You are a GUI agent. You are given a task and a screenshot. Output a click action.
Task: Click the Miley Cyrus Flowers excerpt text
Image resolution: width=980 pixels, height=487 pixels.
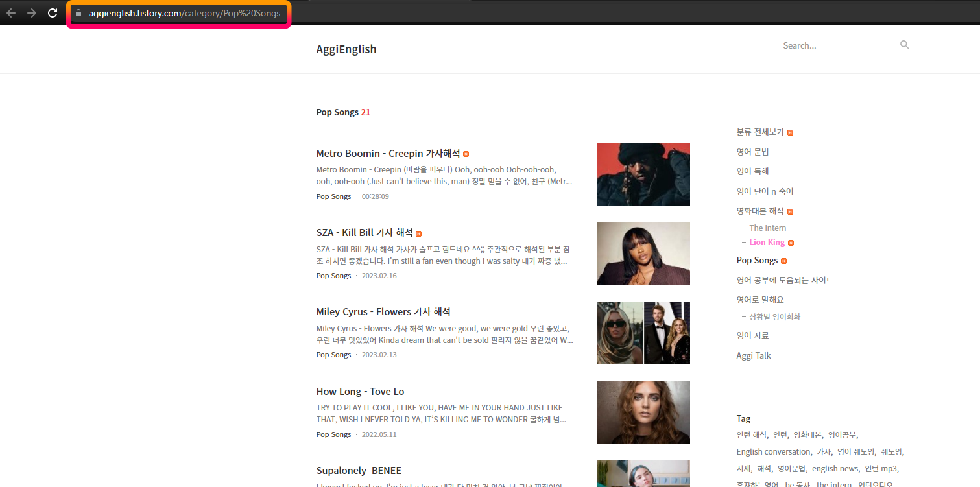[444, 334]
